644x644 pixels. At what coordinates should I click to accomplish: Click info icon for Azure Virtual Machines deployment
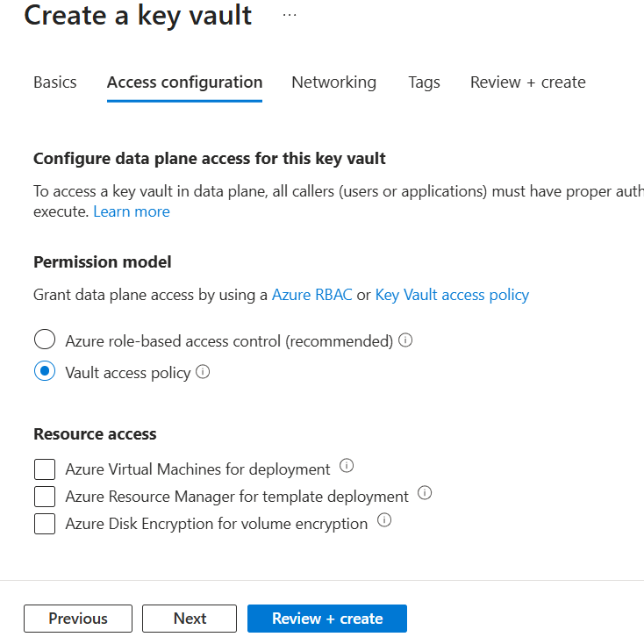coord(347,466)
